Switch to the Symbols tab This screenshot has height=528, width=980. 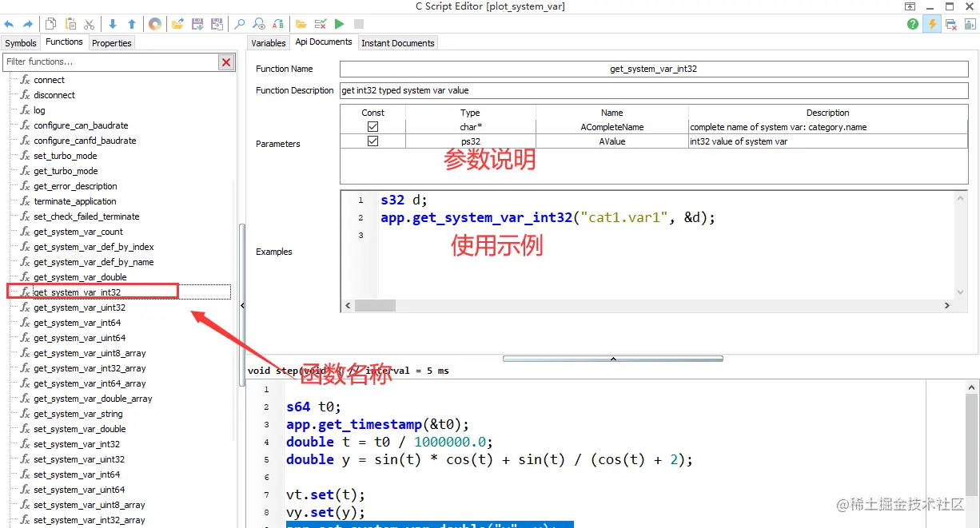tap(21, 43)
